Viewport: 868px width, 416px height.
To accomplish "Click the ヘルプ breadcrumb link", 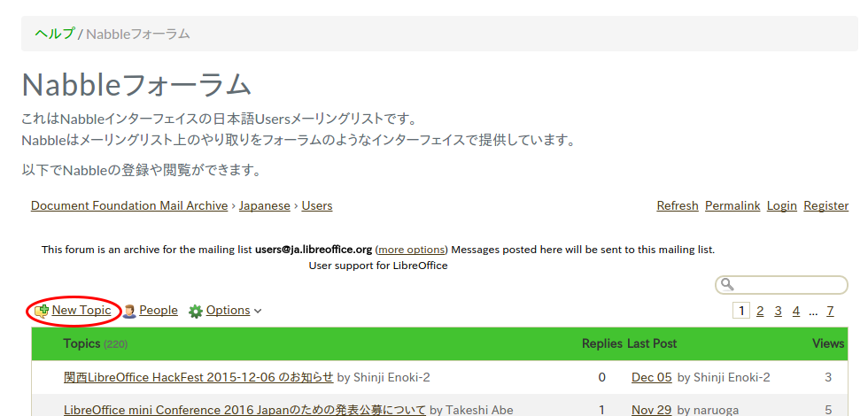I will pyautogui.click(x=55, y=34).
